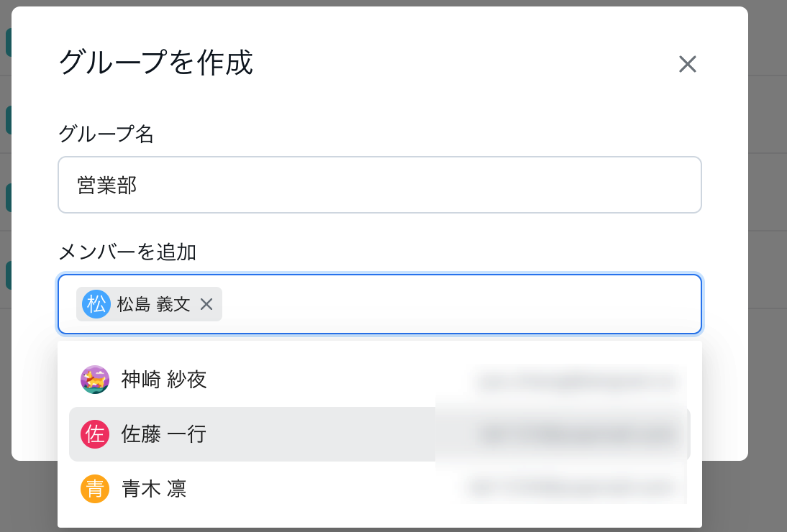Click the orange 青 avatar icon
This screenshot has width=787, height=532.
pos(95,489)
